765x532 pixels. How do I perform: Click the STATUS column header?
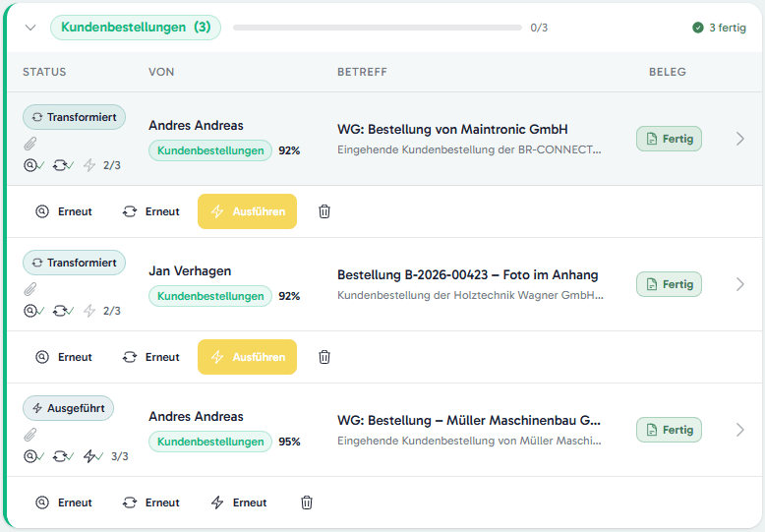pos(44,72)
